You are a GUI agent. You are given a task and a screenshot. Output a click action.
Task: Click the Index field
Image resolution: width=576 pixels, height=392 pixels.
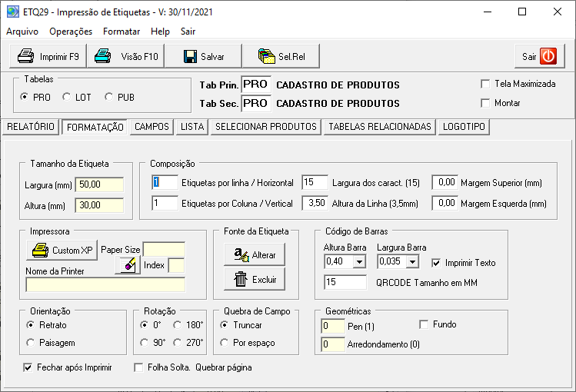[x=176, y=265]
